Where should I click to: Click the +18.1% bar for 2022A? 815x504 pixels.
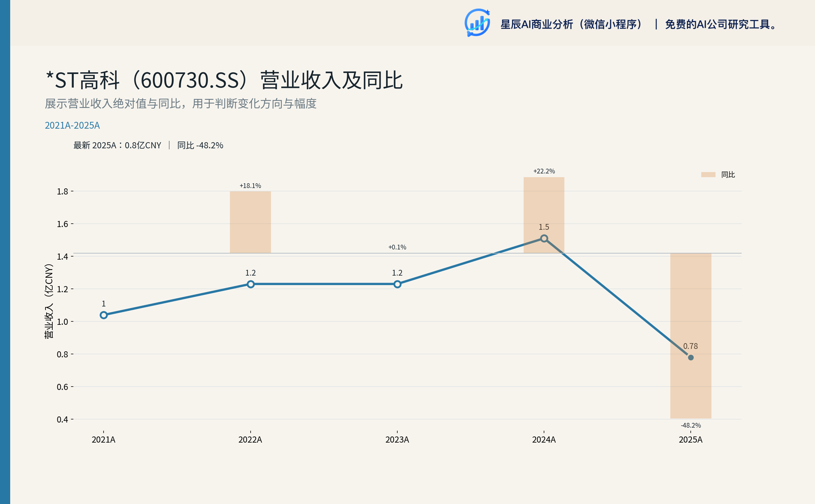point(250,222)
